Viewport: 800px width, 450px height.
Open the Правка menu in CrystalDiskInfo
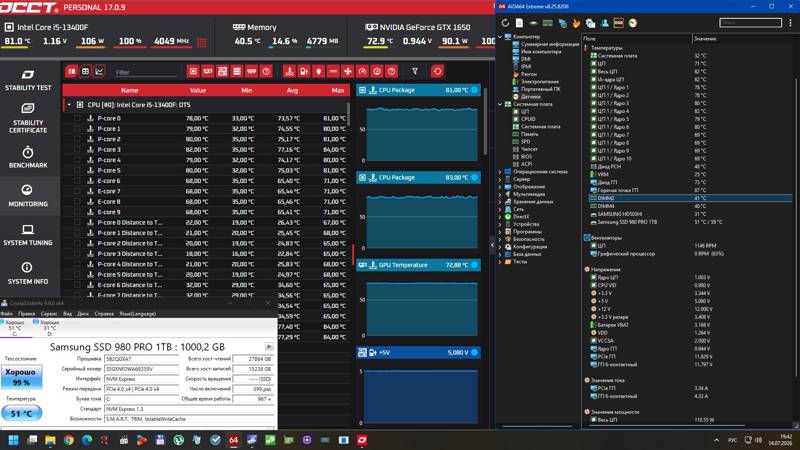pyautogui.click(x=27, y=314)
